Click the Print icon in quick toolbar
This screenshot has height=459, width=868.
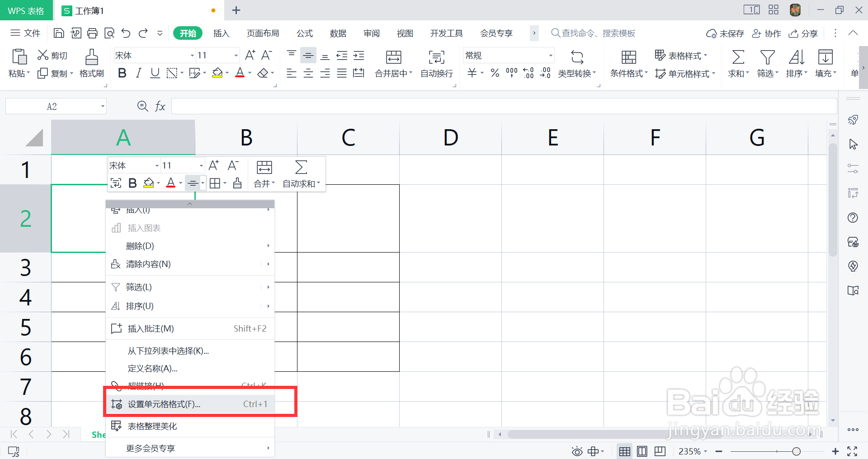(92, 33)
